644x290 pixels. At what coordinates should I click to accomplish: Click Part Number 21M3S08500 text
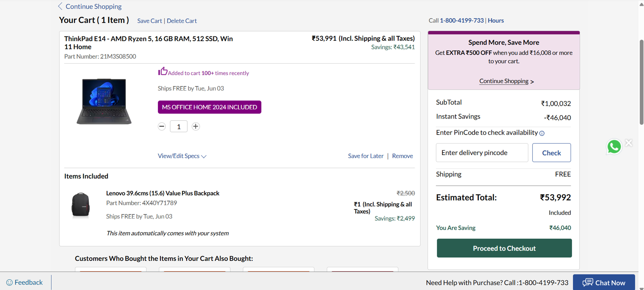coord(100,56)
